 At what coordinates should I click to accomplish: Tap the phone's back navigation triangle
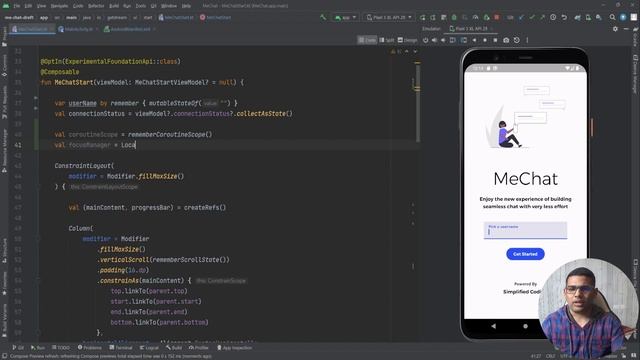[494, 326]
